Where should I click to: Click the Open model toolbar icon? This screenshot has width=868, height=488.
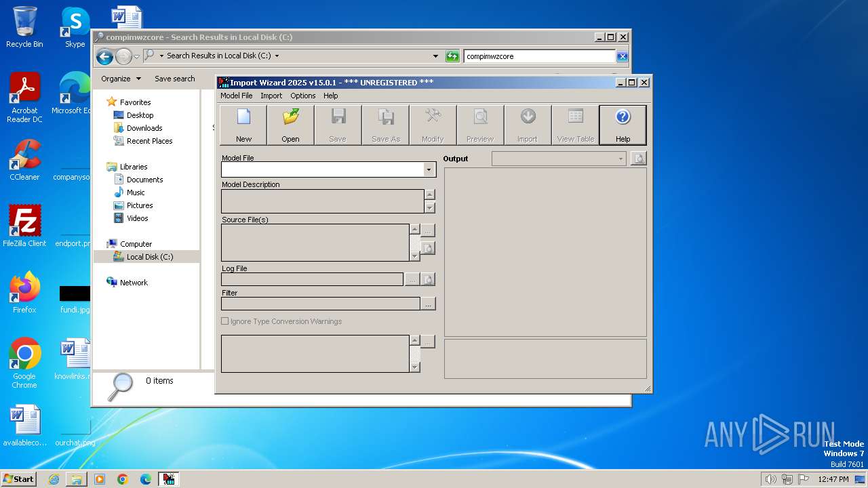tap(291, 125)
